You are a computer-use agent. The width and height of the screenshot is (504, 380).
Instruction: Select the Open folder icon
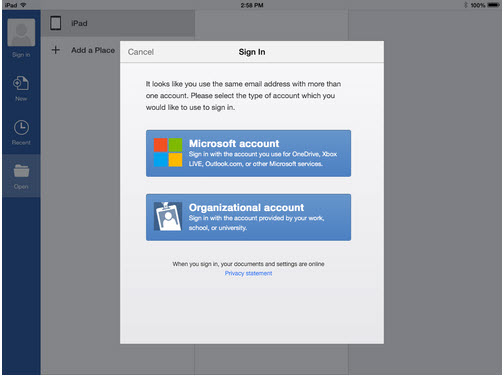pyautogui.click(x=21, y=171)
